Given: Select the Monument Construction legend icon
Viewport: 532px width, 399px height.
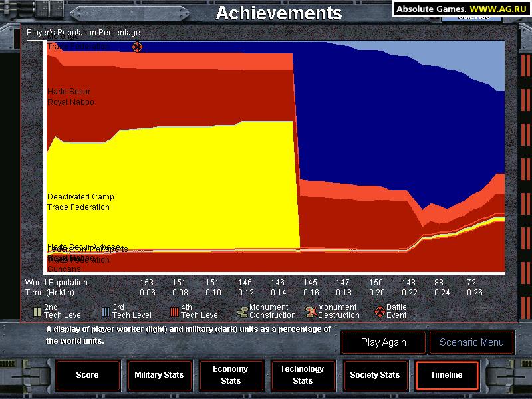Looking at the screenshot, I should coord(243,311).
